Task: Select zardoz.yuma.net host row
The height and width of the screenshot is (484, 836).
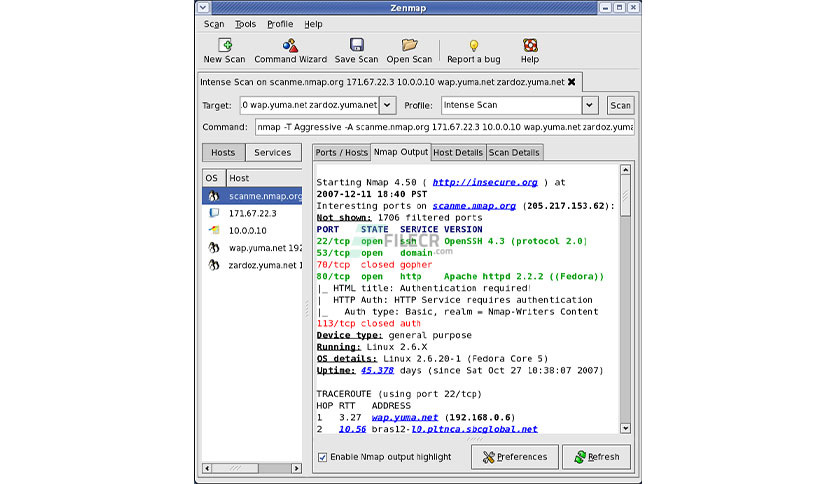Action: click(252, 265)
